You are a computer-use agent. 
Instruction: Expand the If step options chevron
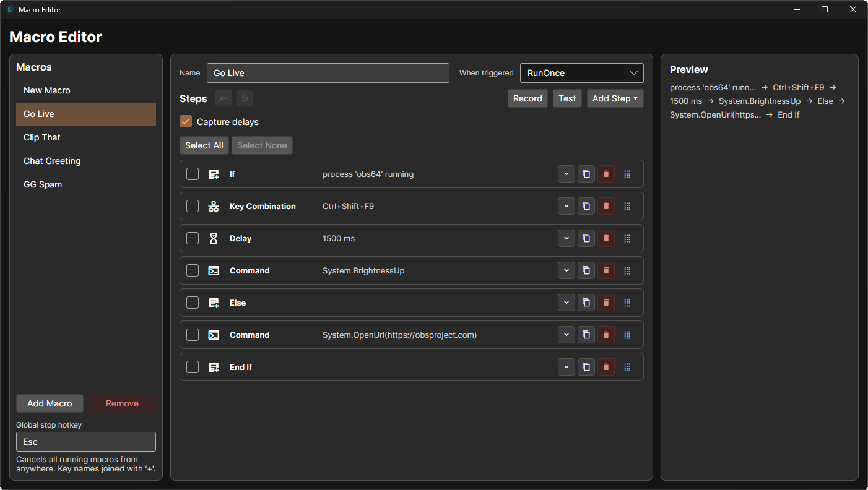tap(566, 174)
